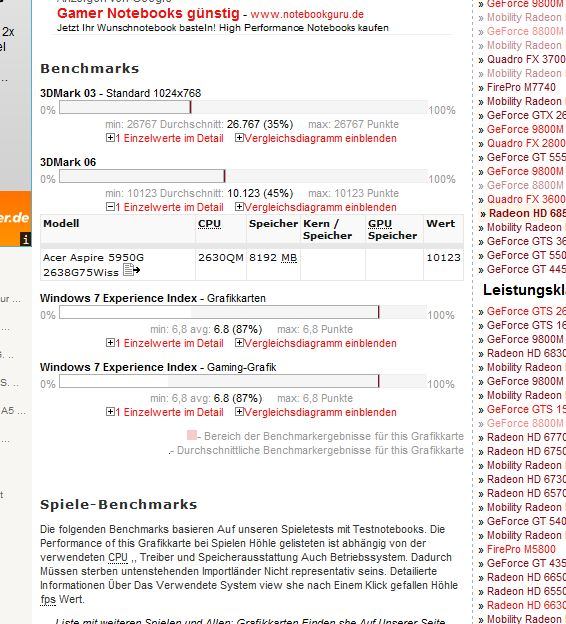Open Radeon HD 6770 sidebar link

526,437
